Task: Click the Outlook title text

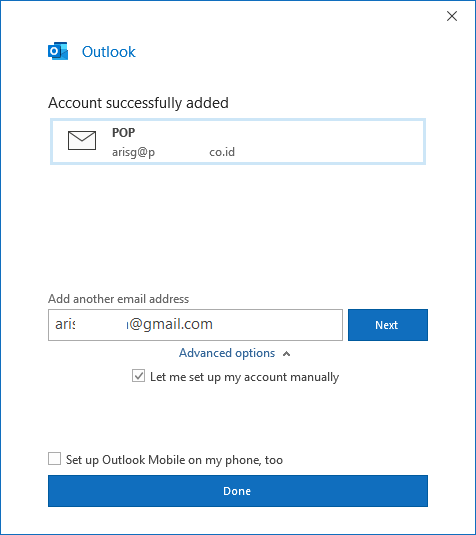Action: click(x=109, y=52)
